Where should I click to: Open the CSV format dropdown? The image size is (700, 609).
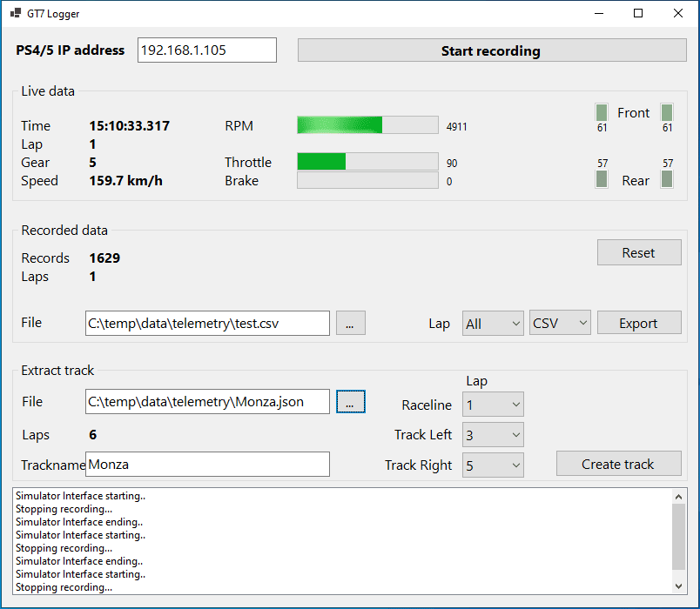[560, 323]
